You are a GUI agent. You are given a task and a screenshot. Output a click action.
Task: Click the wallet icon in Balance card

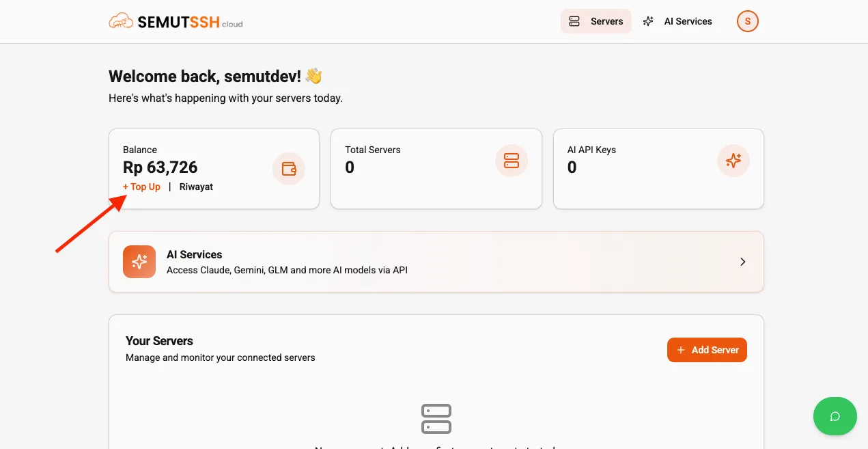(x=289, y=169)
